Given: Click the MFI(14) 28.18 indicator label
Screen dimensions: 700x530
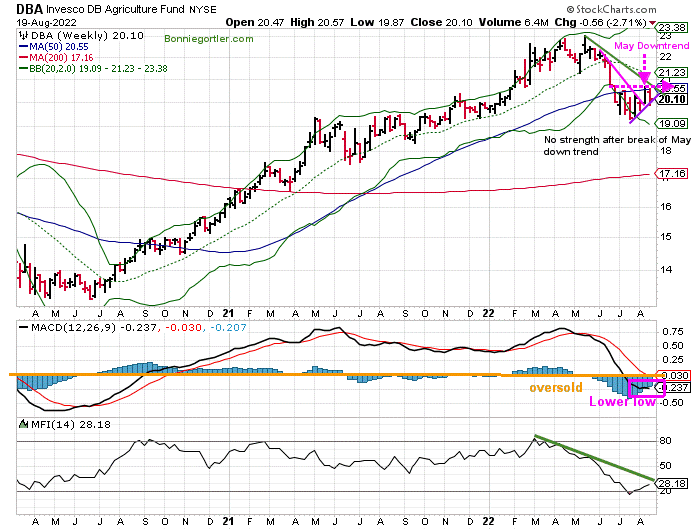Looking at the screenshot, I should pyautogui.click(x=71, y=424).
